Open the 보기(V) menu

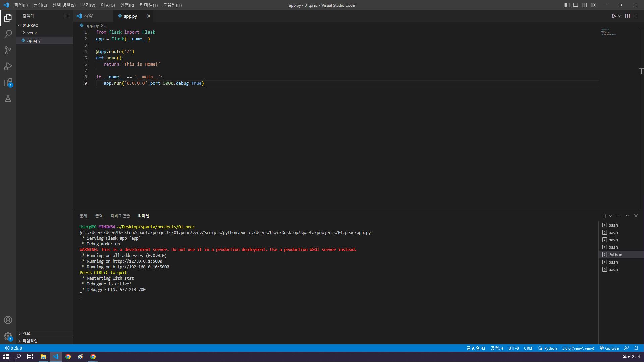(x=88, y=5)
